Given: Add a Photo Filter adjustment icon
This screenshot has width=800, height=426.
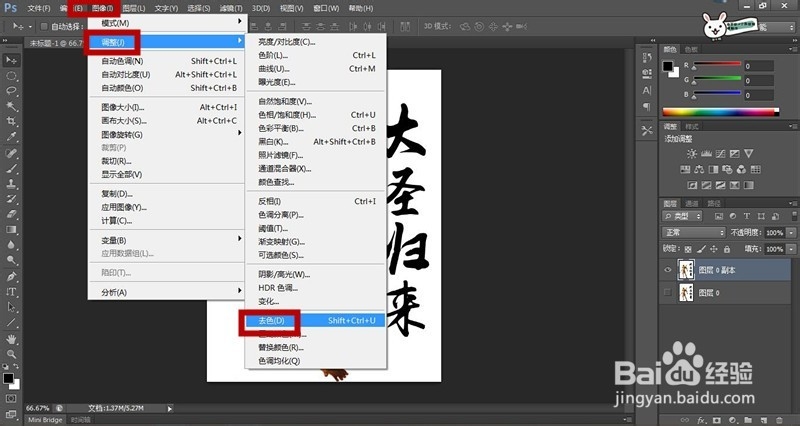Looking at the screenshot, I should 727,169.
